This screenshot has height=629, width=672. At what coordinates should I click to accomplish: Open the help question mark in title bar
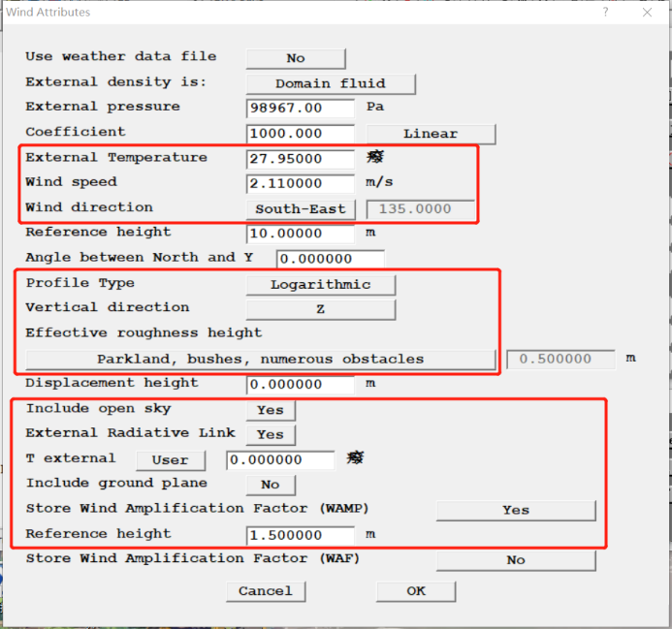tap(605, 12)
